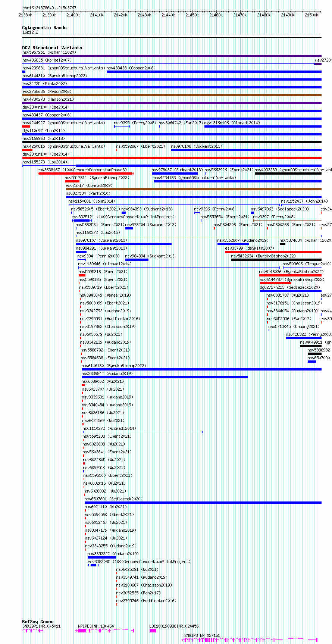Open nsv4234133 (gnomADStructuralVariants) variant
The width and height of the screenshot is (332, 644).
[195, 178]
